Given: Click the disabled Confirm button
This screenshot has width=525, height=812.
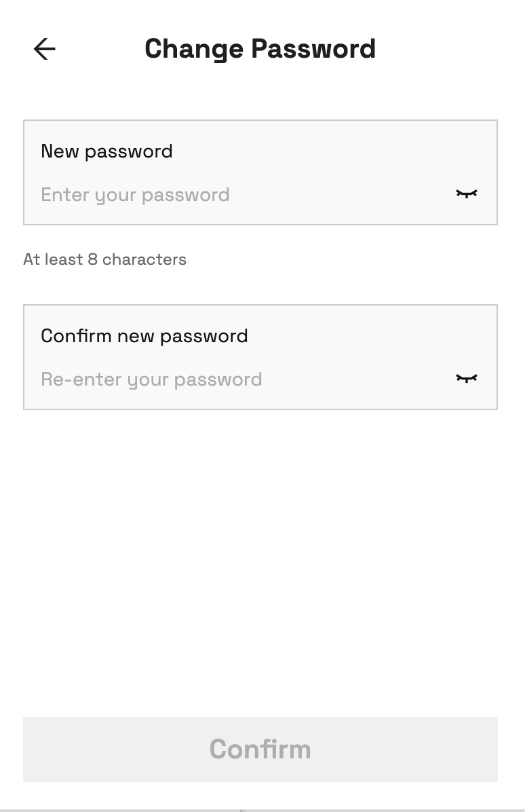Looking at the screenshot, I should click(260, 750).
